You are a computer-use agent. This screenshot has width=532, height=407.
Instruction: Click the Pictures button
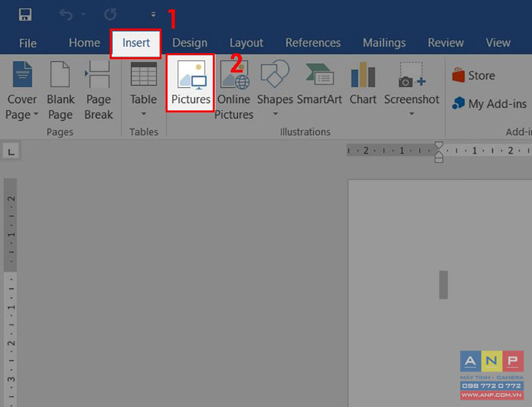[191, 82]
